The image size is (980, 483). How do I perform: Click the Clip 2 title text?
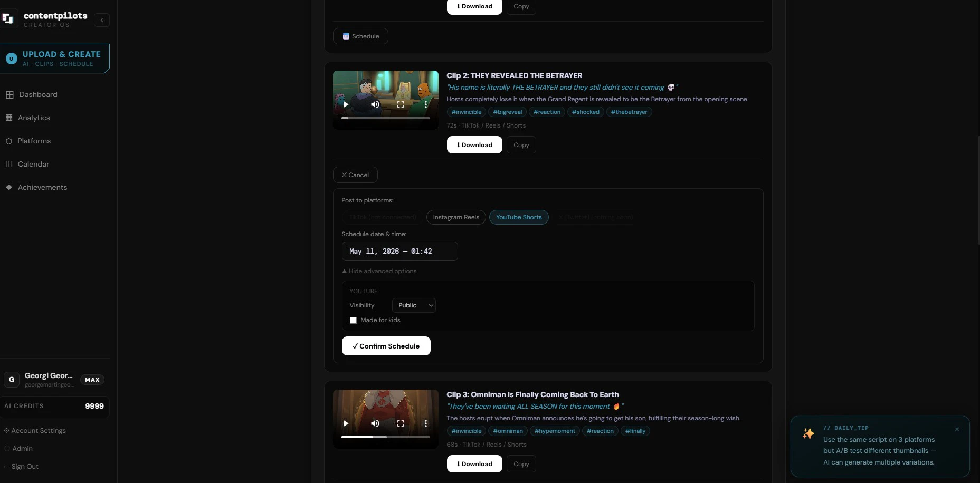tap(515, 75)
